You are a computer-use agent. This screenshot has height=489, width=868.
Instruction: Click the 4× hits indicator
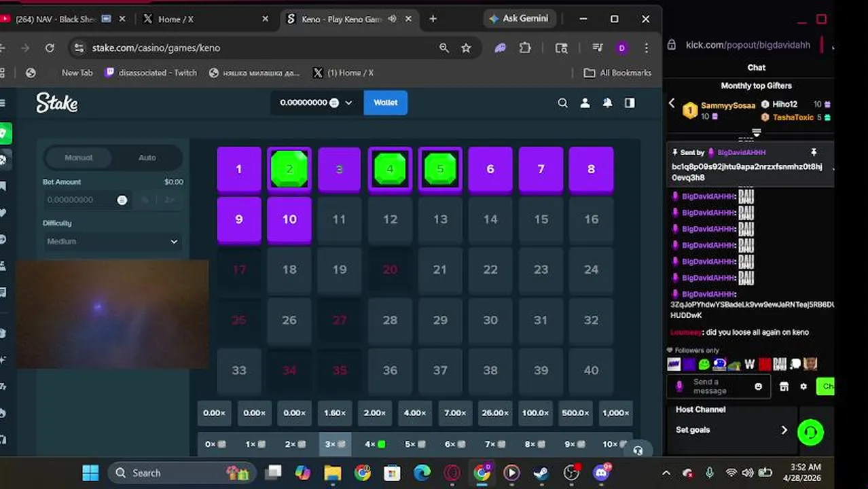click(x=375, y=444)
